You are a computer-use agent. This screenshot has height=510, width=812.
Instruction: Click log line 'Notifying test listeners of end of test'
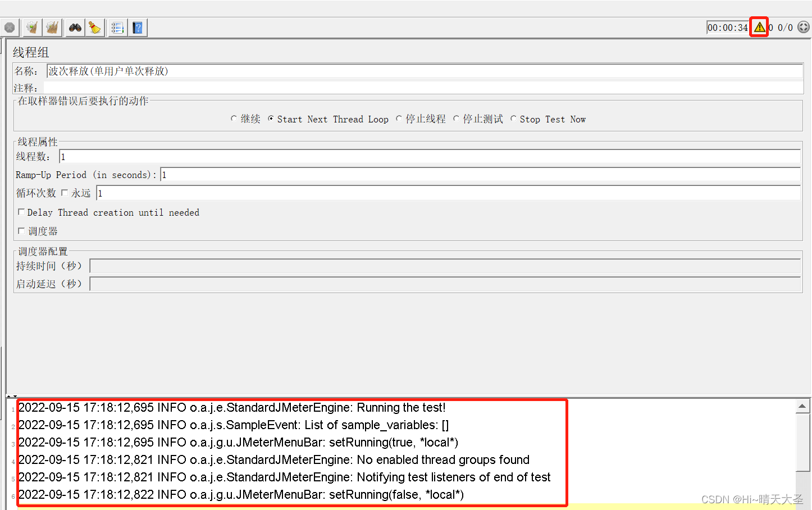(285, 477)
